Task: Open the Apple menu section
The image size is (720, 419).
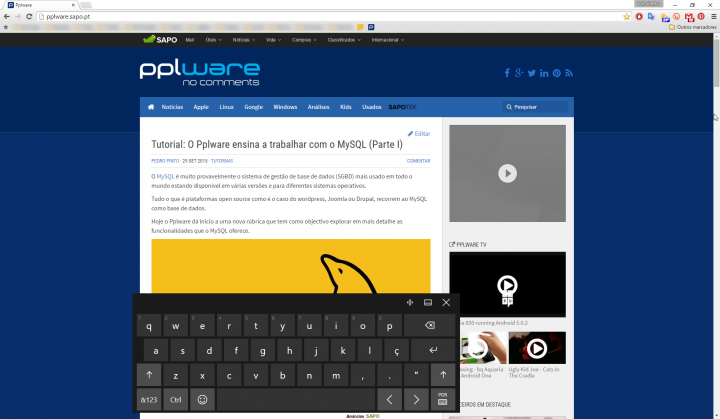Action: pos(201,107)
